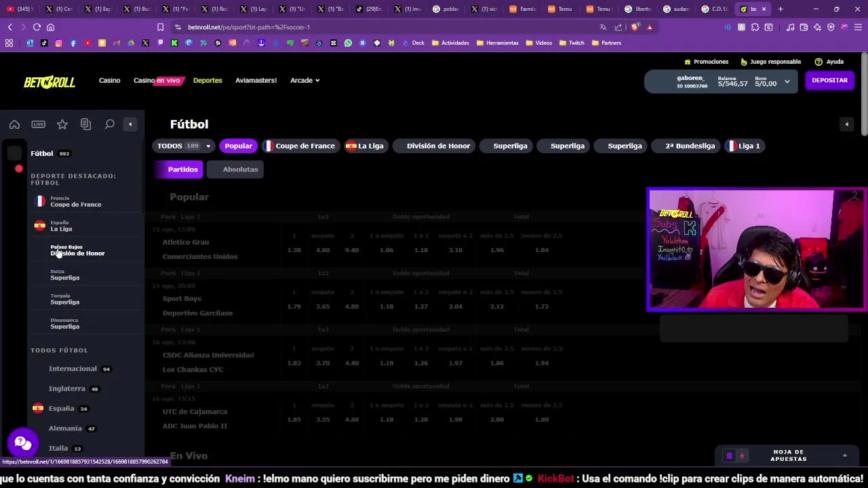
Task: Go to the Casino menu item
Action: 109,81
